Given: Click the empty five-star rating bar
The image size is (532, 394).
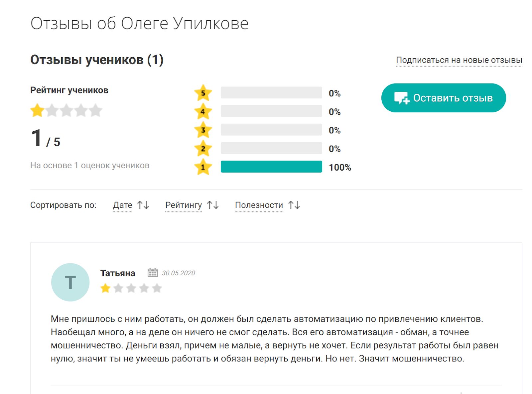Looking at the screenshot, I should [x=271, y=92].
